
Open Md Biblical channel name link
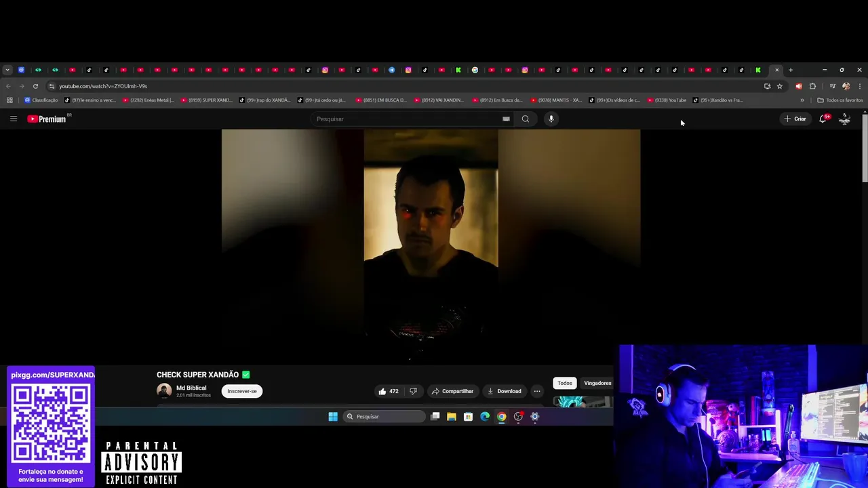coord(191,388)
